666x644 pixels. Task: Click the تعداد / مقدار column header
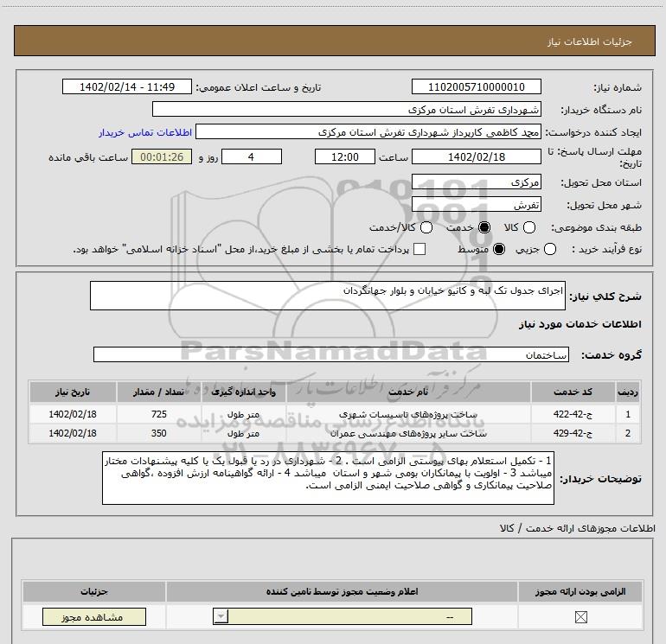click(159, 392)
